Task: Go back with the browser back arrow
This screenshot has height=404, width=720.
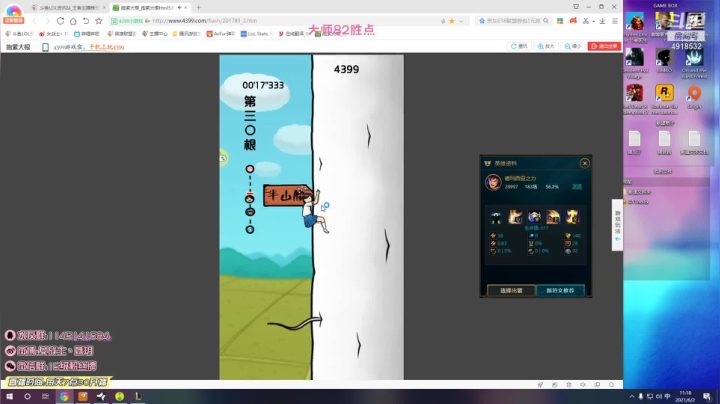Action: pos(34,21)
